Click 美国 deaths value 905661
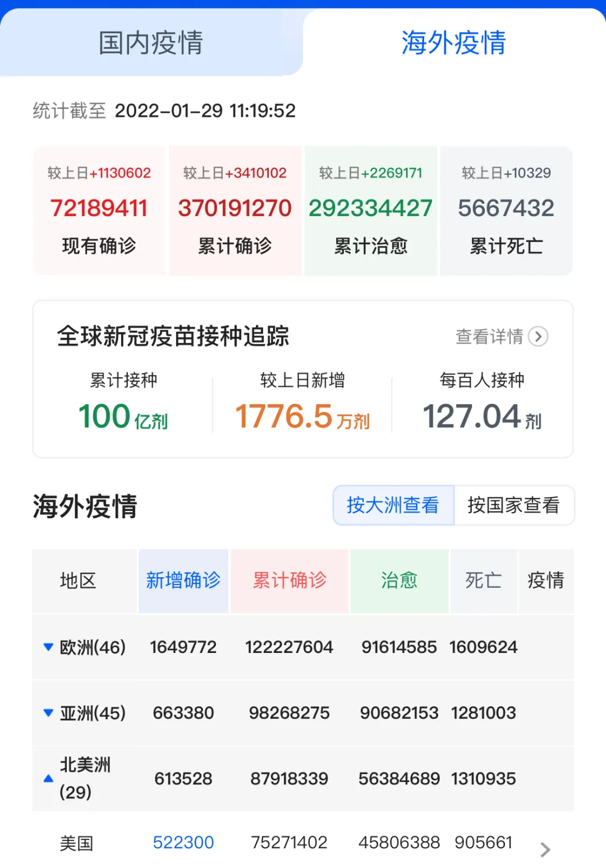Image resolution: width=606 pixels, height=868 pixels. tap(483, 843)
